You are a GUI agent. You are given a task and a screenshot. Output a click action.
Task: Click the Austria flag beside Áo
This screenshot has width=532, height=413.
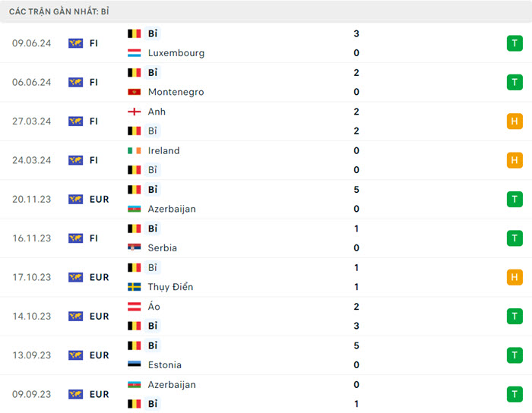tap(135, 307)
